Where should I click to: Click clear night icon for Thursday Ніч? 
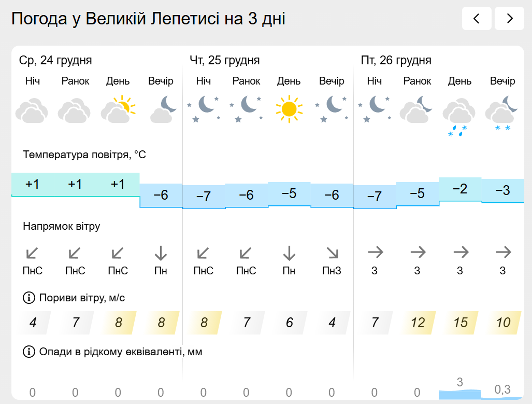[203, 109]
